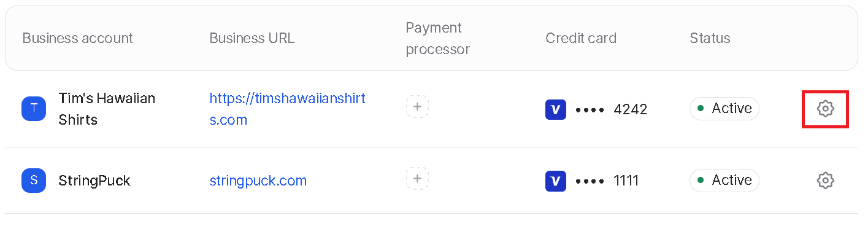Click Visa card icon ending 1111

click(x=556, y=181)
